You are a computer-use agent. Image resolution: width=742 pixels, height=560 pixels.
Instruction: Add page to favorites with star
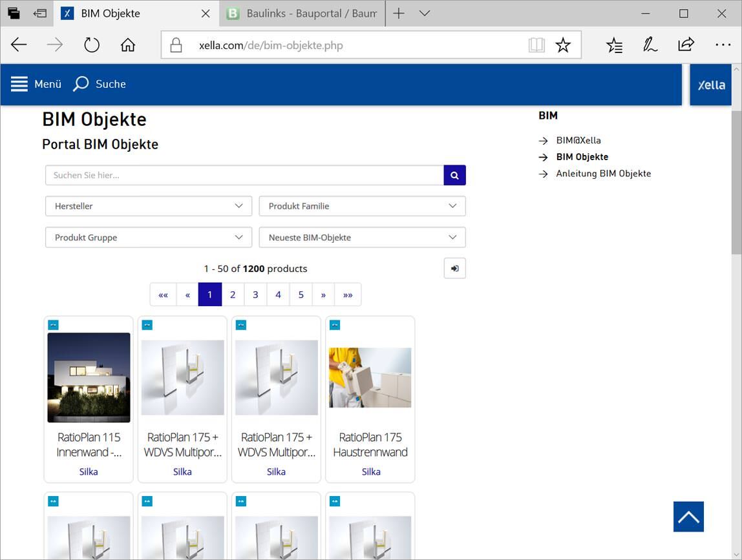(x=563, y=45)
